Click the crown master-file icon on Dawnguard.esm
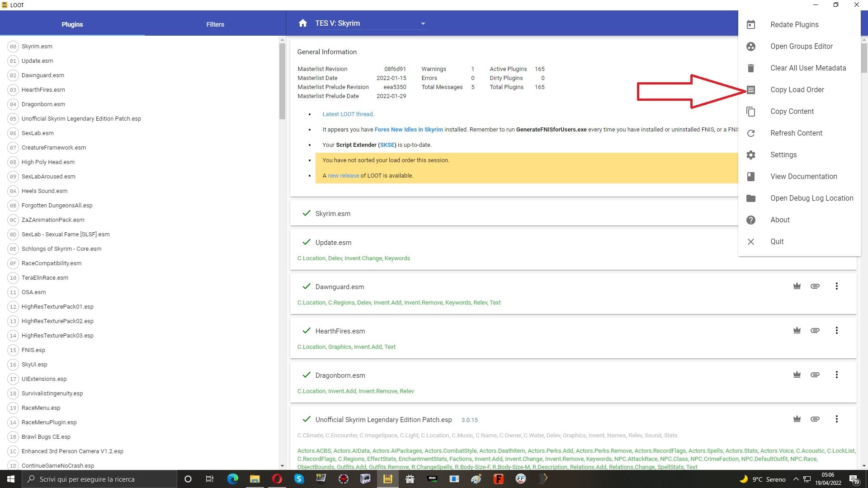Viewport: 868px width, 488px height. (797, 286)
